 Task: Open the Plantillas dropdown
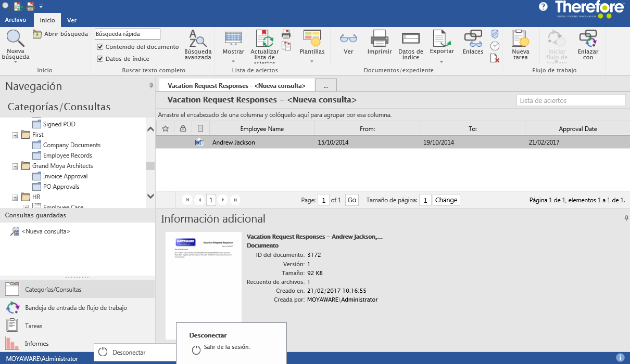tap(312, 46)
